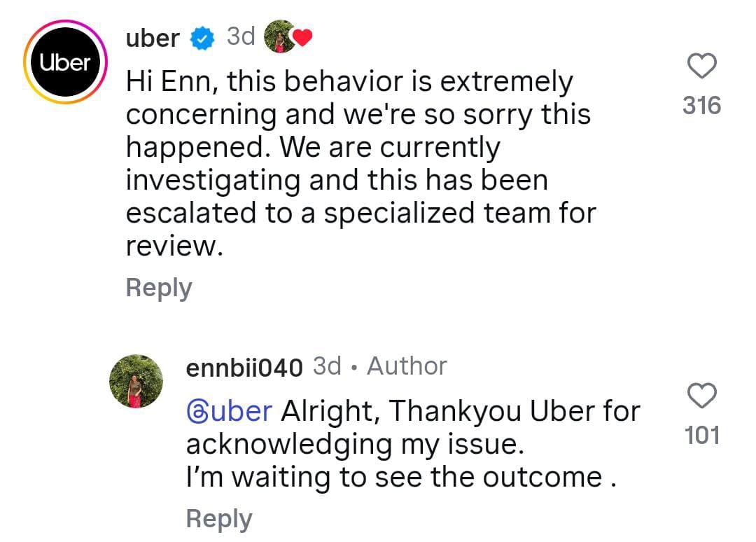
Task: Open the uber username link
Action: point(152,39)
